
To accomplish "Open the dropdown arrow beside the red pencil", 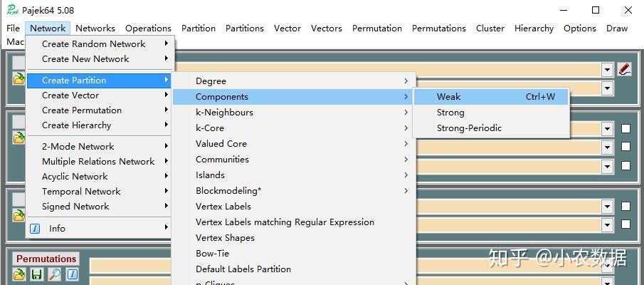I will (x=607, y=70).
